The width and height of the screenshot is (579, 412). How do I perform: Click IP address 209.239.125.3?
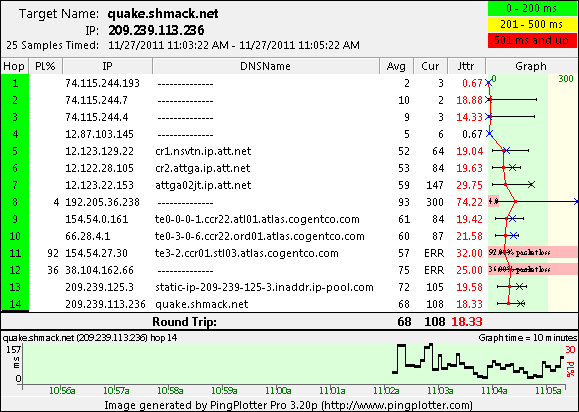tap(99, 287)
